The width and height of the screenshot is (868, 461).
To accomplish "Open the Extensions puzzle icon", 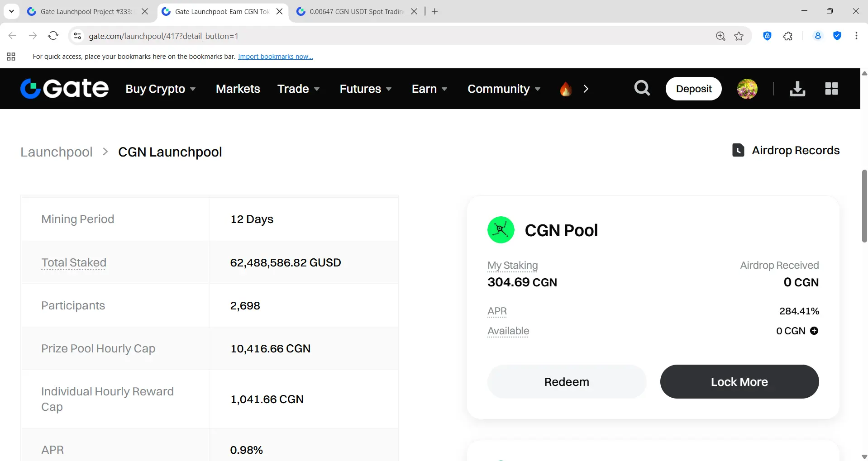I will click(x=788, y=36).
